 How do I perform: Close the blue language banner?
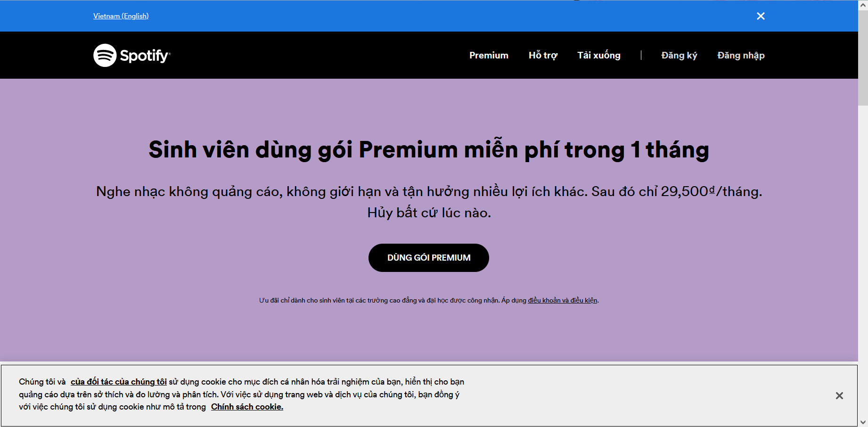[761, 16]
